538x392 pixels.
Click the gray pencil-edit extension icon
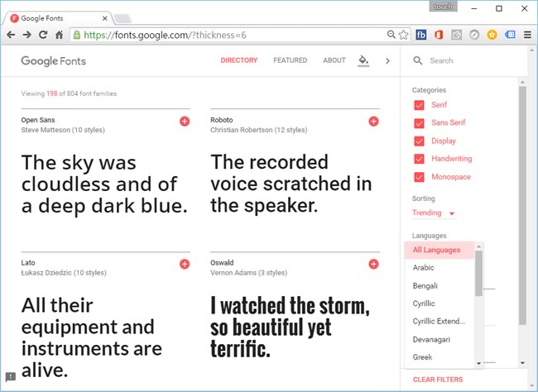[456, 35]
